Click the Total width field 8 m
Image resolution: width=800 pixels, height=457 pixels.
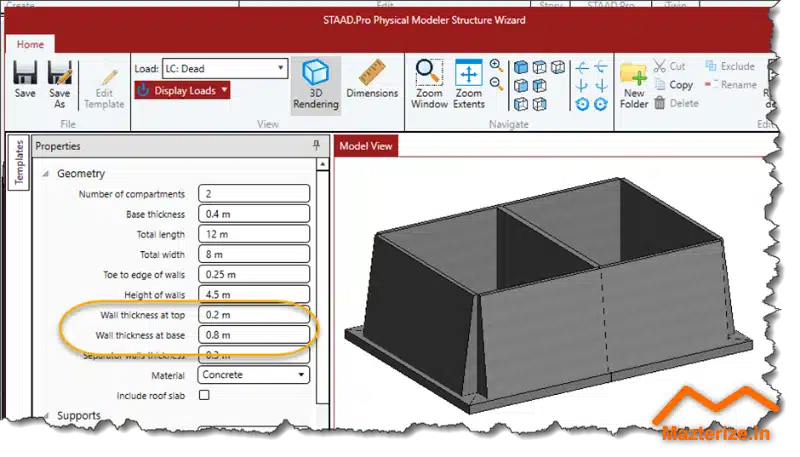tap(254, 254)
